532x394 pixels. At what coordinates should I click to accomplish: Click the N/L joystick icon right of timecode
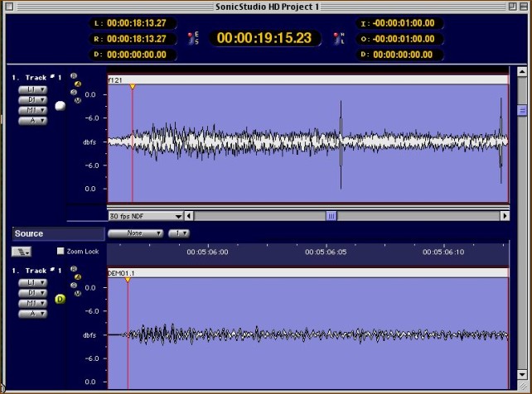[338, 38]
